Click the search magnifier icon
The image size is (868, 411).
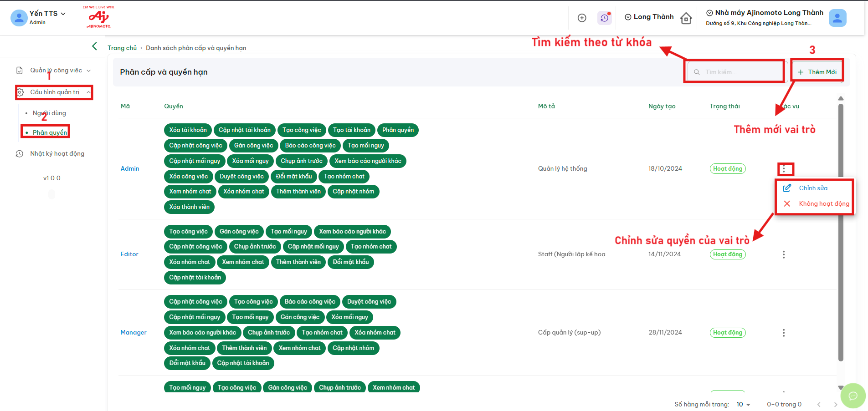pos(697,72)
